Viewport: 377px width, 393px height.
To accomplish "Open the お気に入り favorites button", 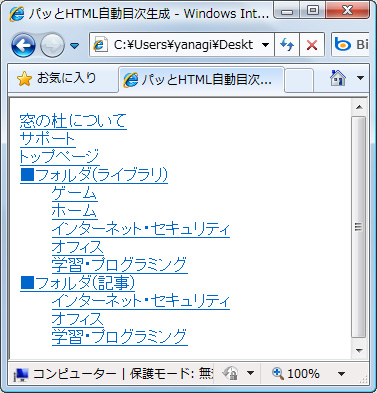I will tap(57, 78).
